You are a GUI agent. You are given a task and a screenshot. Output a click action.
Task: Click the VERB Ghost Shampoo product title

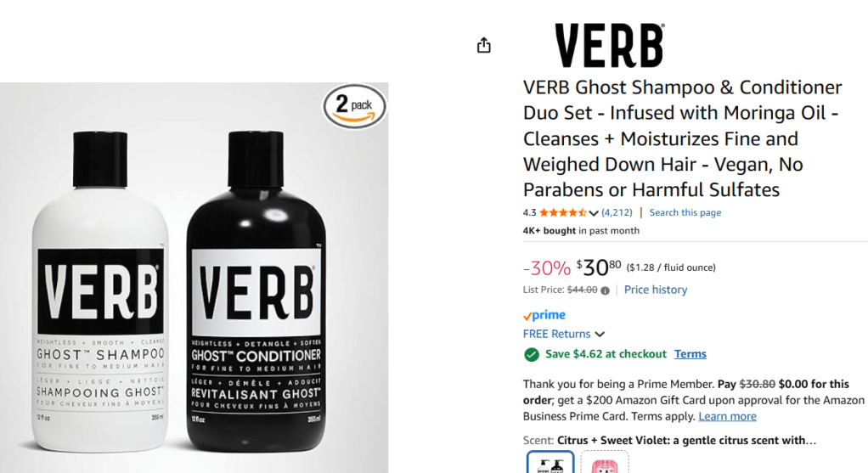pos(683,138)
